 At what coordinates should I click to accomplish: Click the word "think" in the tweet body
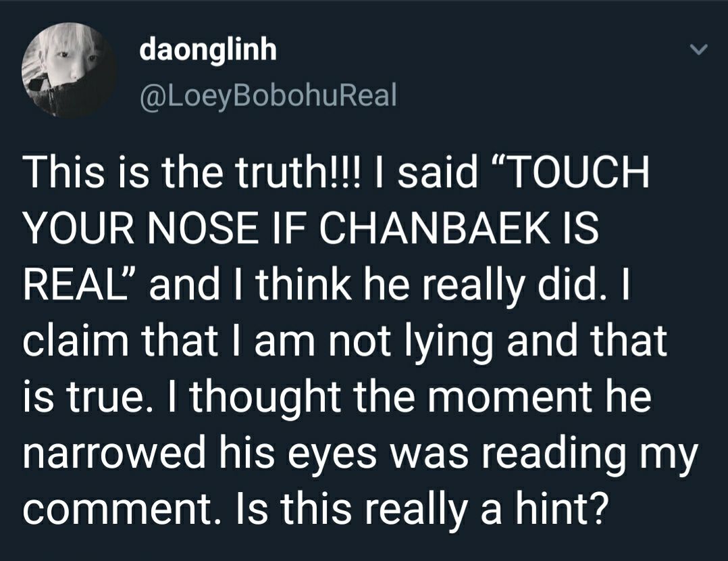(303, 285)
